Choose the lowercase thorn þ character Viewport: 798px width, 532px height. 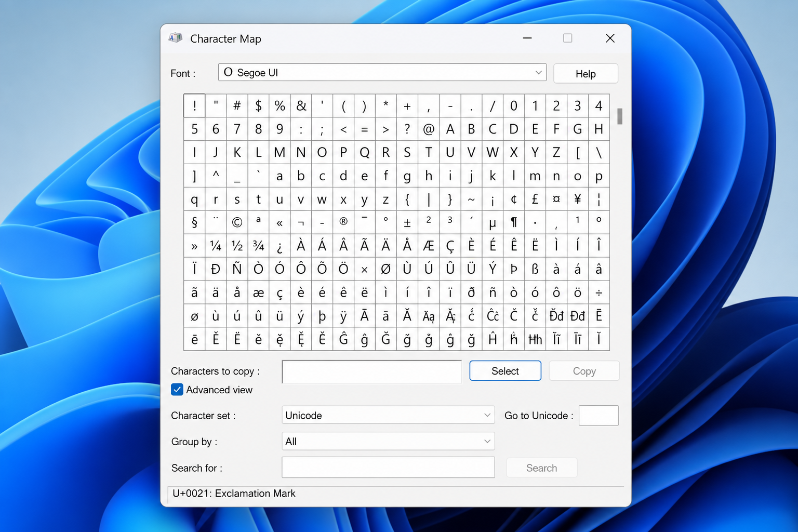322,316
